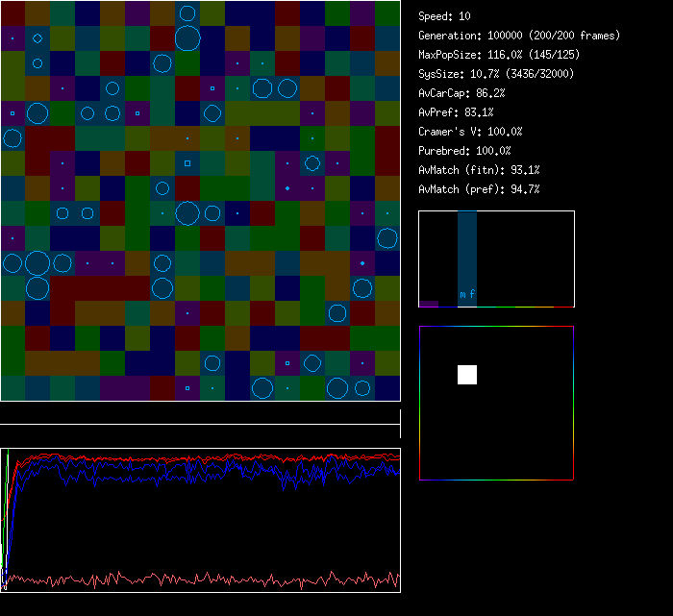Image resolution: width=673 pixels, height=616 pixels.
Task: Click the large circle on the grid's right edge
Action: pyautogui.click(x=387, y=238)
